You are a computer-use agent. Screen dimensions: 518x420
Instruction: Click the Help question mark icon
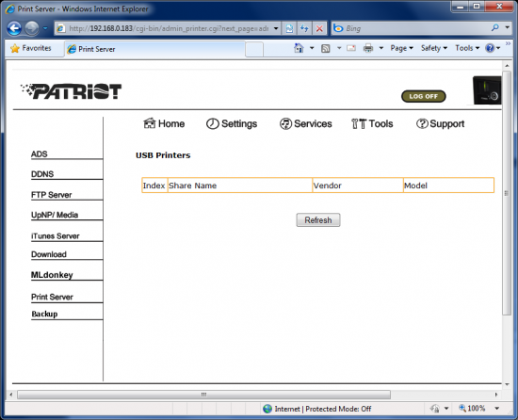click(x=490, y=48)
